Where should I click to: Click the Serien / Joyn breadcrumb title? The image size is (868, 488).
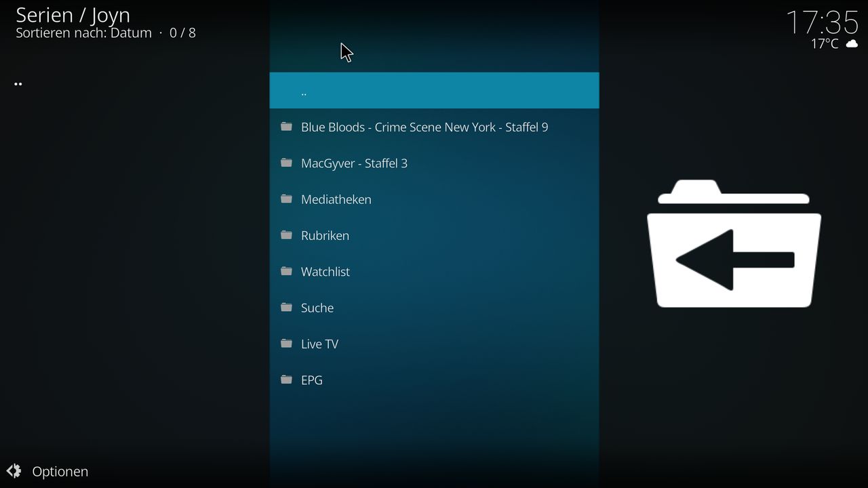coord(73,15)
